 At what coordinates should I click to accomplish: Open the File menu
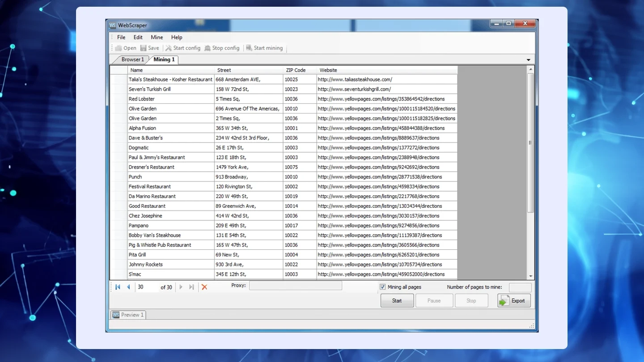click(121, 38)
